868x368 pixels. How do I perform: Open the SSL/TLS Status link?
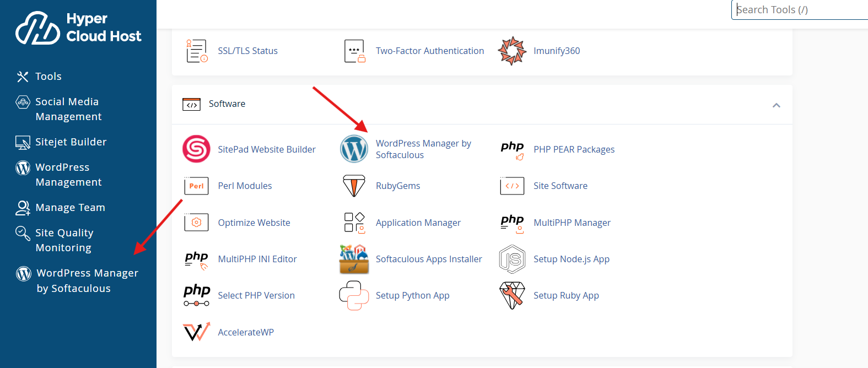pyautogui.click(x=247, y=51)
